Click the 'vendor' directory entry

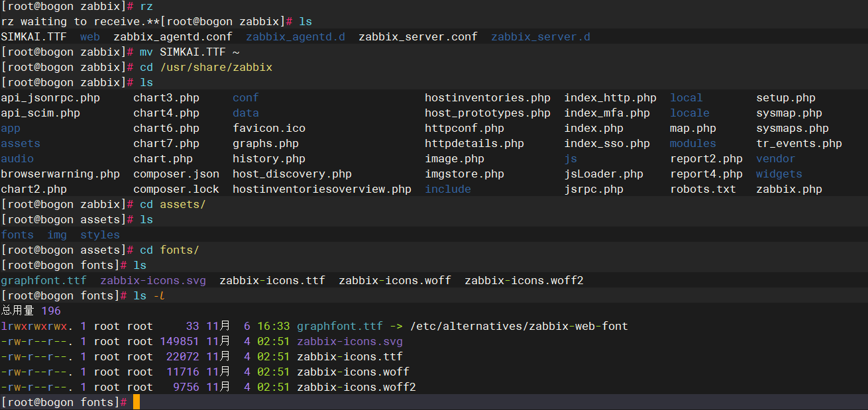pyautogui.click(x=776, y=158)
